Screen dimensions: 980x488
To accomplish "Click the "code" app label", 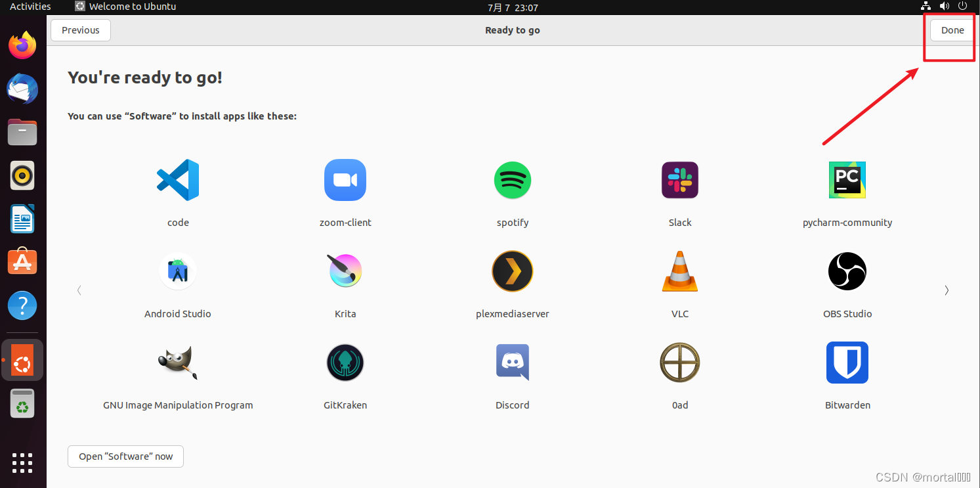I will click(x=178, y=223).
